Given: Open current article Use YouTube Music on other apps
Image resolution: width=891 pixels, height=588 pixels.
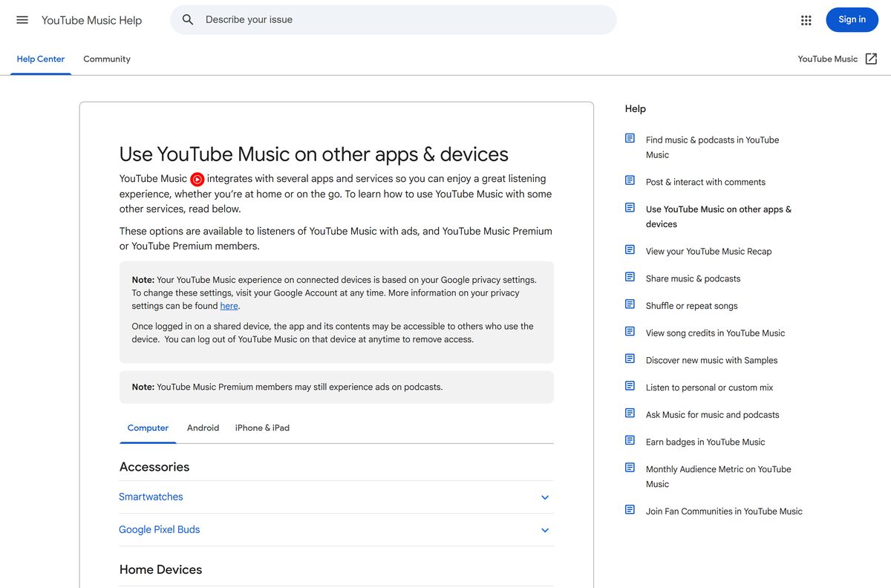Looking at the screenshot, I should click(x=719, y=216).
